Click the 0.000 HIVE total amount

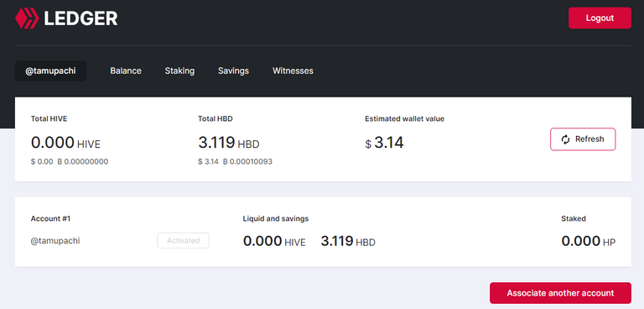pyautogui.click(x=65, y=143)
